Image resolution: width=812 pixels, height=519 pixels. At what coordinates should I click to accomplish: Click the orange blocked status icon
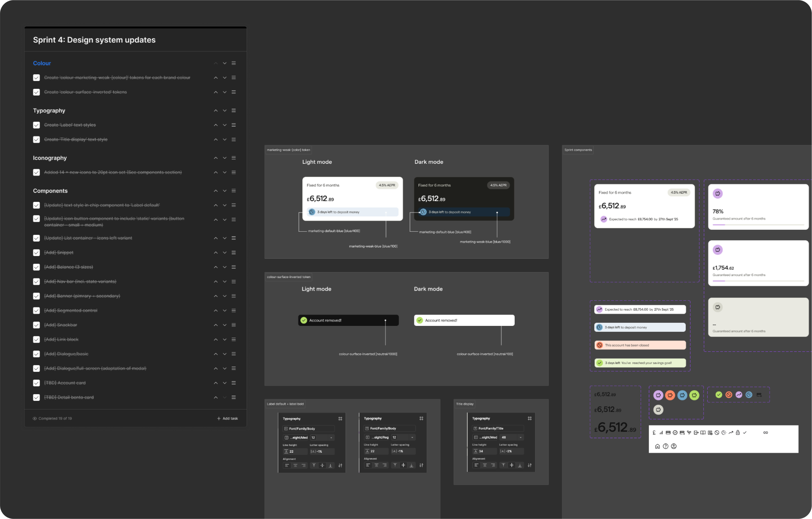pos(729,395)
